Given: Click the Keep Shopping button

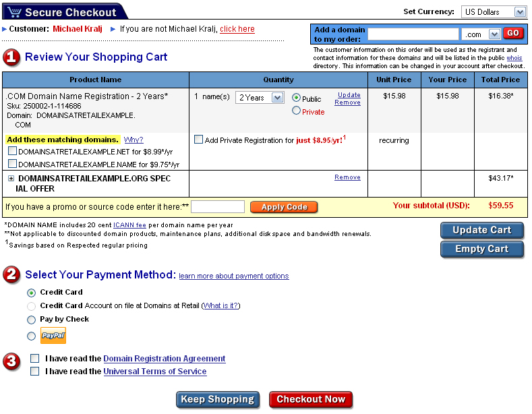Looking at the screenshot, I should click(x=218, y=399).
